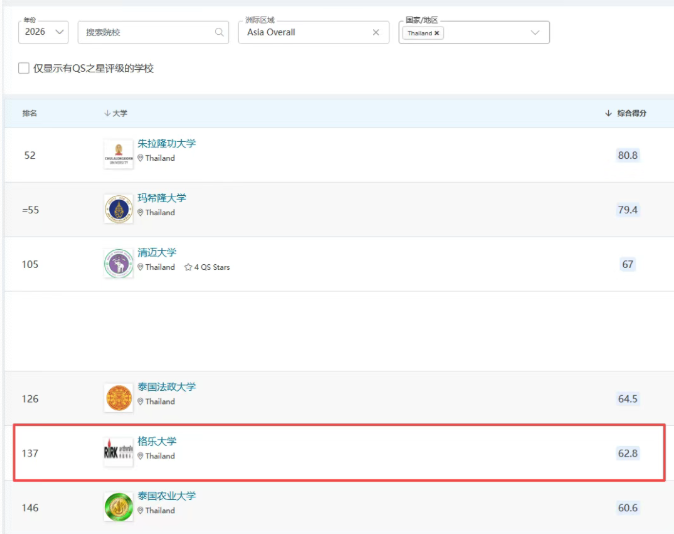Open the 2026 year dropdown
674x534 pixels.
pyautogui.click(x=43, y=32)
